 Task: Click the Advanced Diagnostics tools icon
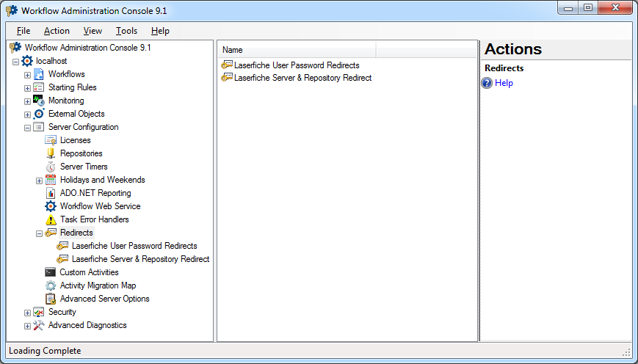pos(39,325)
